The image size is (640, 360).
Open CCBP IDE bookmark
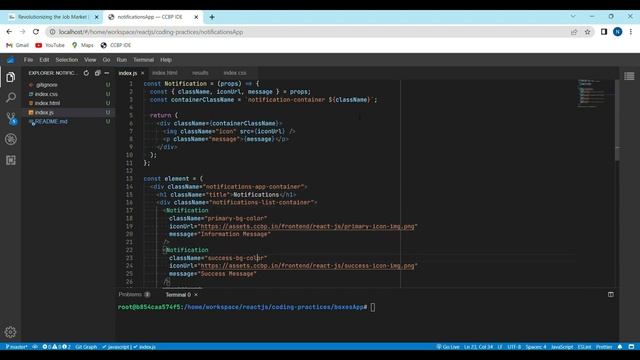pyautogui.click(x=116, y=45)
